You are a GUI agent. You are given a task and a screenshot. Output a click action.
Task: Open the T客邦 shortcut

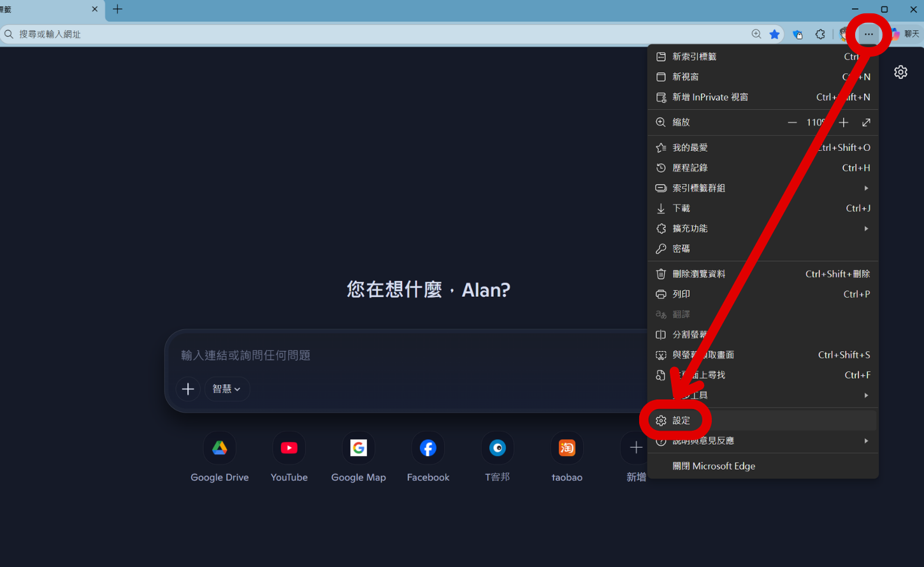[497, 447]
